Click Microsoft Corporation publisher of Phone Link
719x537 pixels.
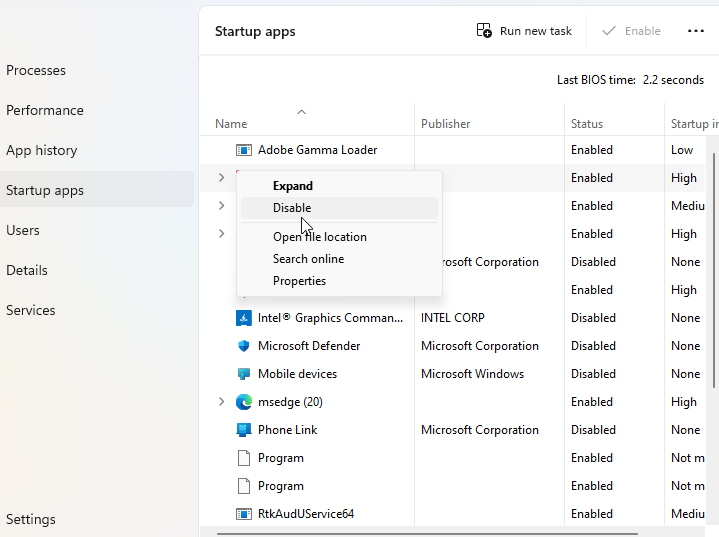[x=480, y=430]
